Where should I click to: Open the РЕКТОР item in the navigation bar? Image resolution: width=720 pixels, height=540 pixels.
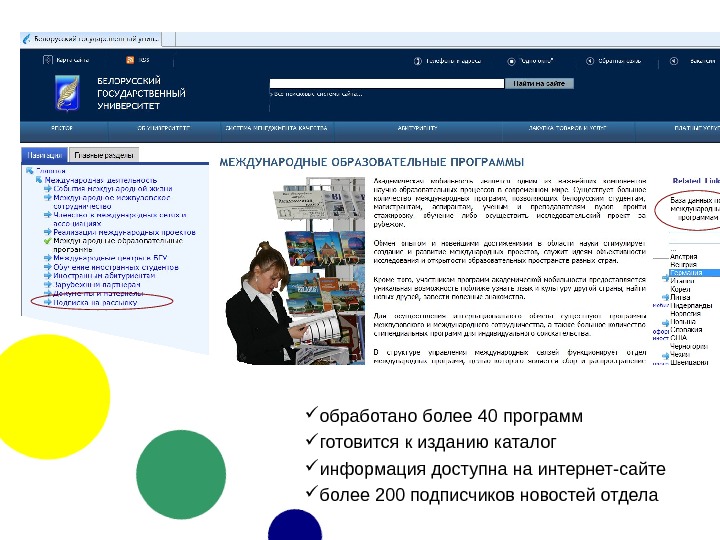pyautogui.click(x=62, y=128)
